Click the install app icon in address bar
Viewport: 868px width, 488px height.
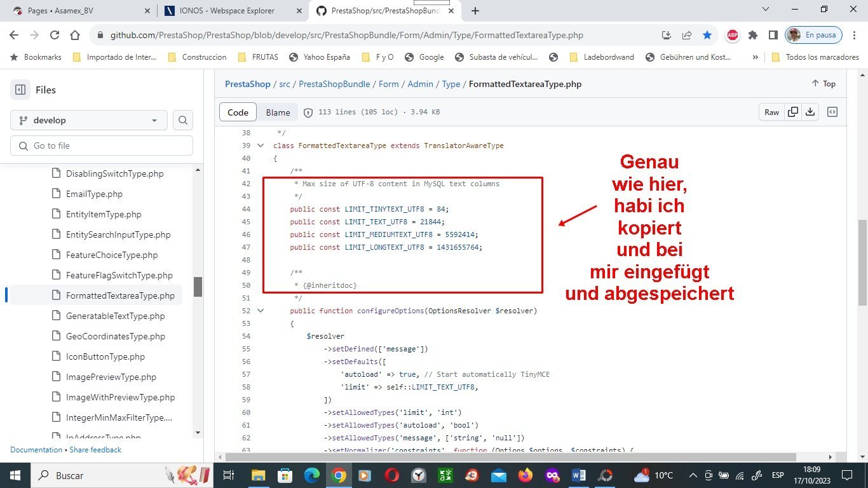tap(667, 36)
